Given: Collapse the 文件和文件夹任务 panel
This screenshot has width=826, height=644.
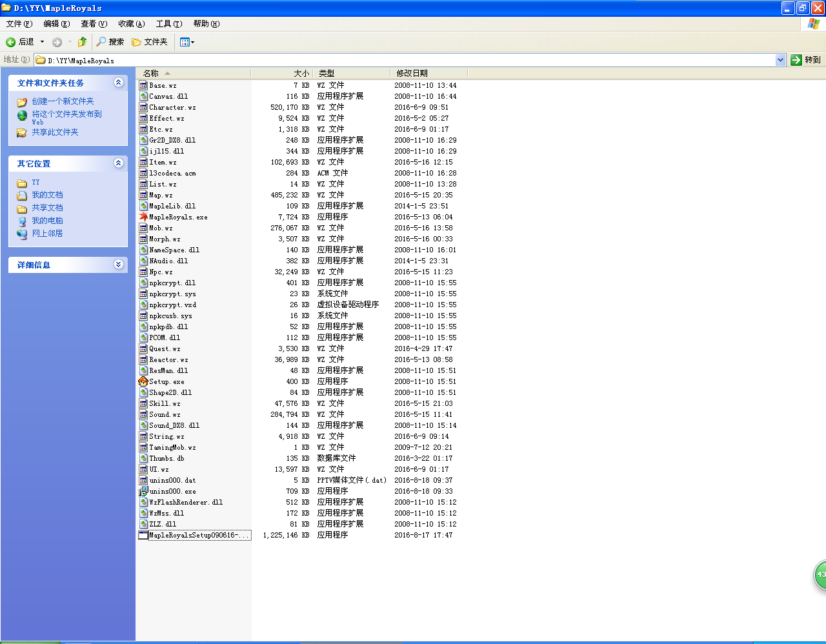Looking at the screenshot, I should tap(118, 83).
